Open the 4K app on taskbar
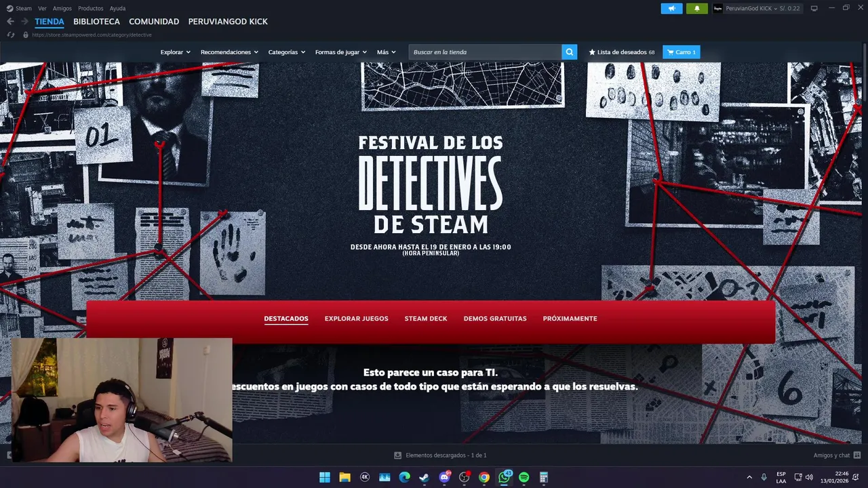Screen dimensions: 868x488 (x=365, y=477)
